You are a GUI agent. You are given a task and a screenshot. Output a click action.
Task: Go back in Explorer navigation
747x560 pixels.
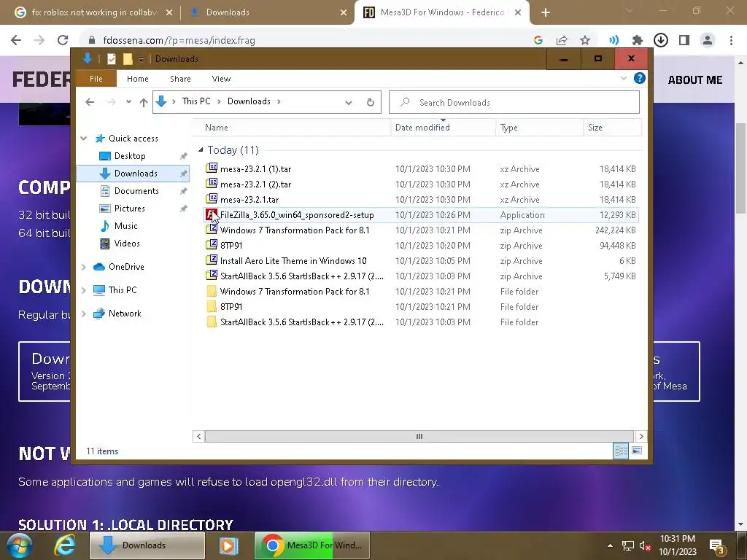click(90, 101)
